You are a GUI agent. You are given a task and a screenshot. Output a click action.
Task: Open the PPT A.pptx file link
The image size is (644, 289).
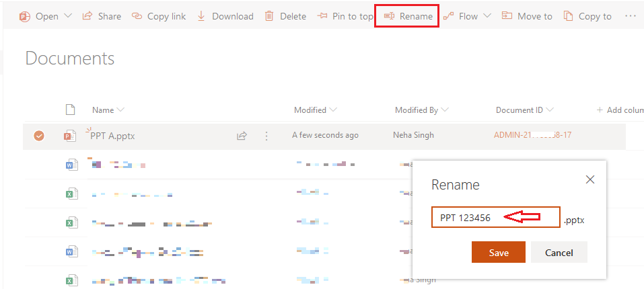coord(112,136)
